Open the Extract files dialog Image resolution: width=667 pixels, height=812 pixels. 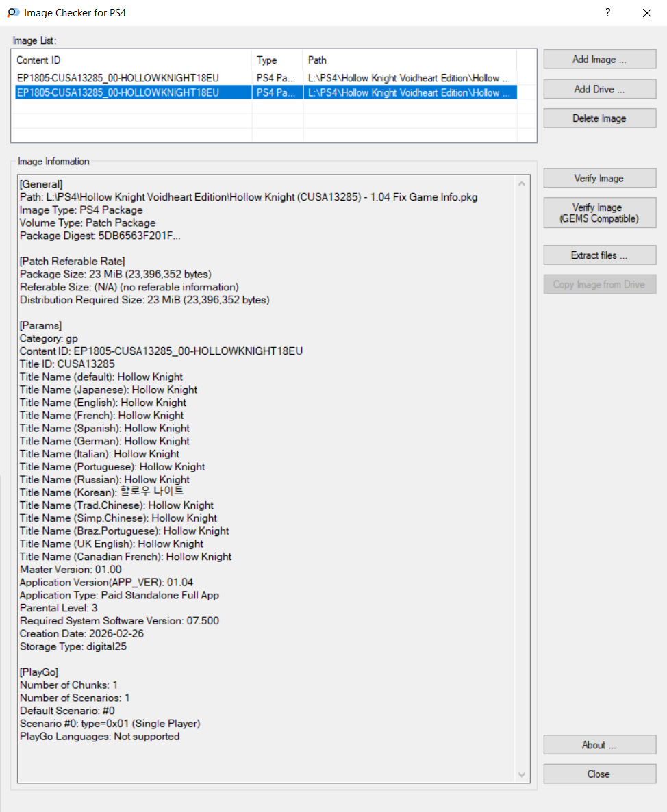(x=599, y=255)
